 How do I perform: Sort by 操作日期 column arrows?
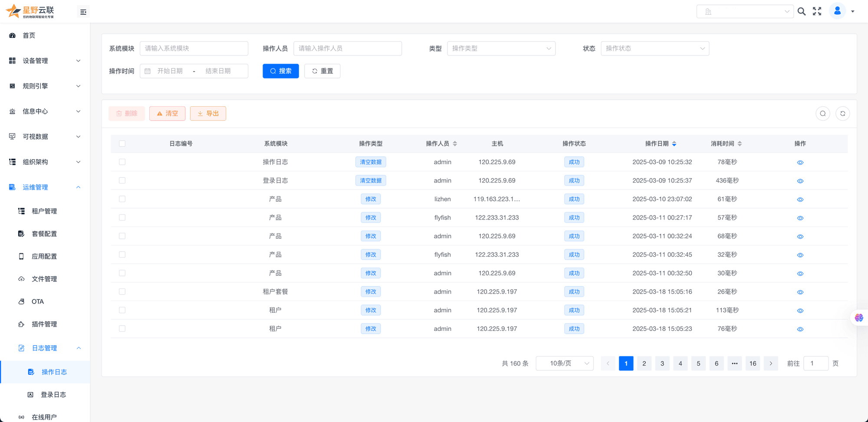(x=674, y=144)
